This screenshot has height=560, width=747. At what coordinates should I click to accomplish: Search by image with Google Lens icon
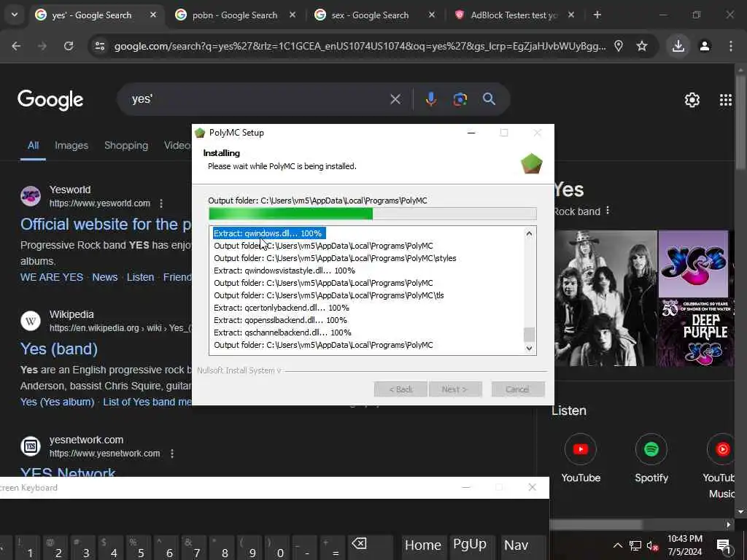[x=460, y=99]
